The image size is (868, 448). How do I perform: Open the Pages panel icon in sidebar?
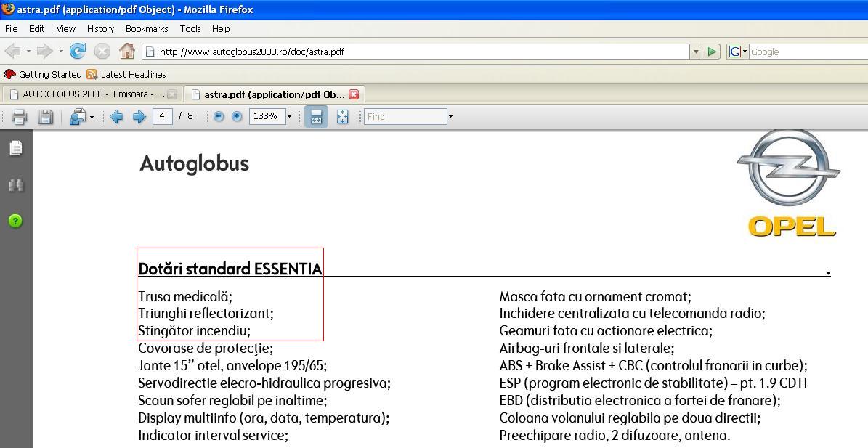coord(16,147)
